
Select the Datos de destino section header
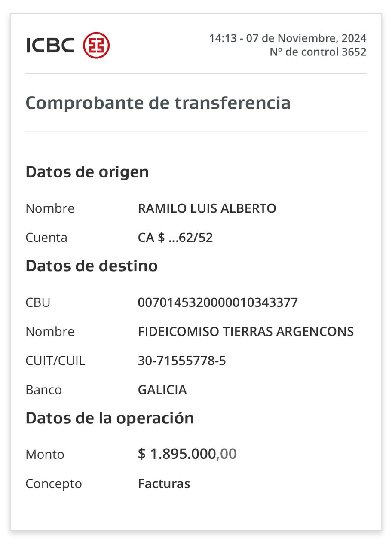92,266
